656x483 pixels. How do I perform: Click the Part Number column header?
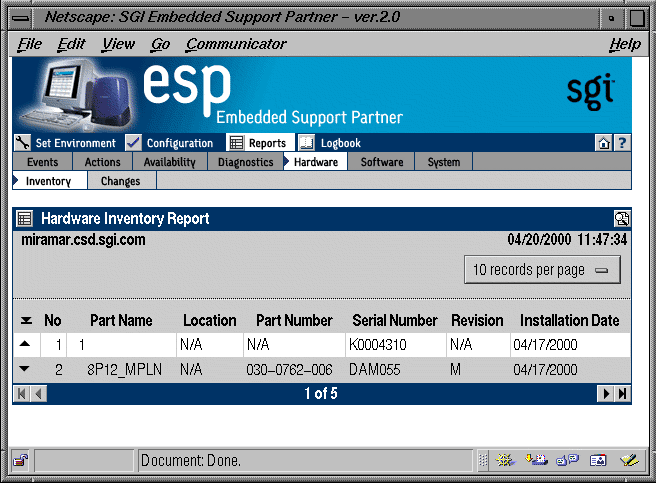coord(294,321)
